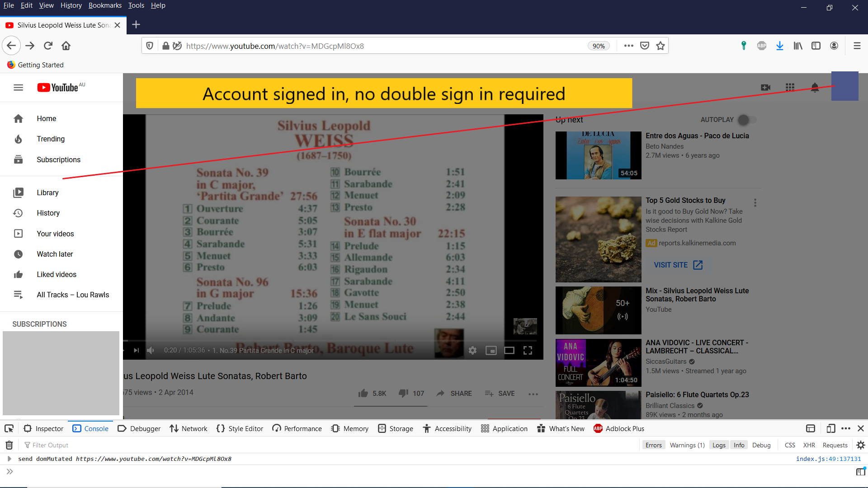Toggle CSS console filter

tap(790, 445)
